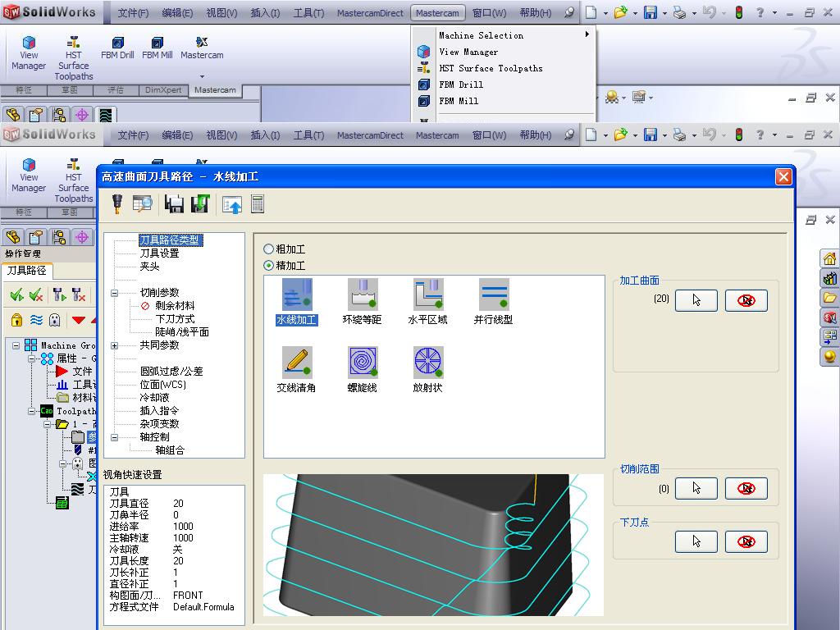Open the wave-pattern toolpaths manager tab icon
Viewport: 840px width, 630px height.
106,115
